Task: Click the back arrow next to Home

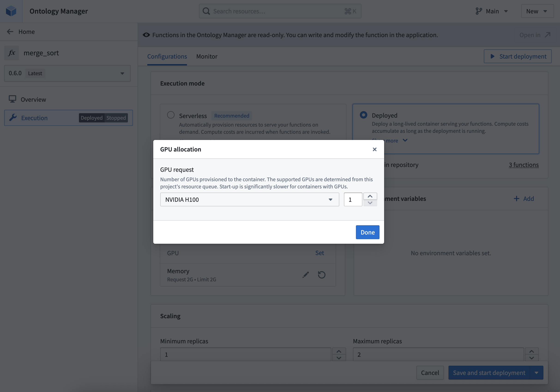Action: pyautogui.click(x=10, y=32)
